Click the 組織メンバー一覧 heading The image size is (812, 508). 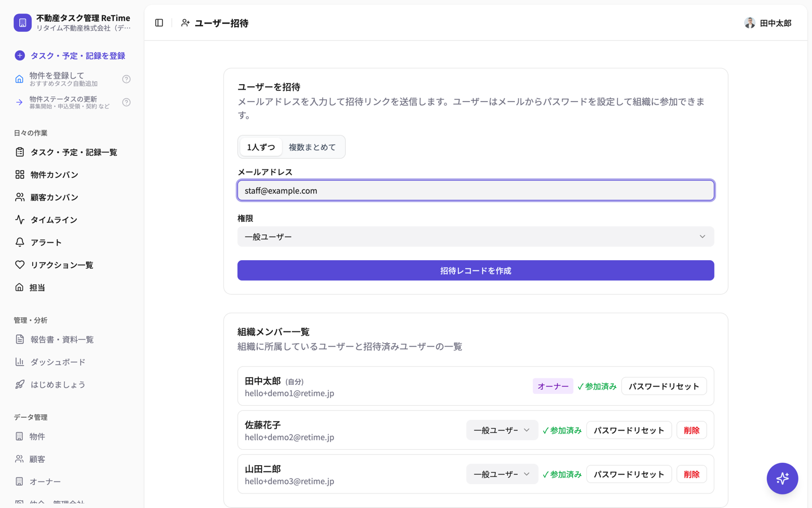click(x=273, y=331)
